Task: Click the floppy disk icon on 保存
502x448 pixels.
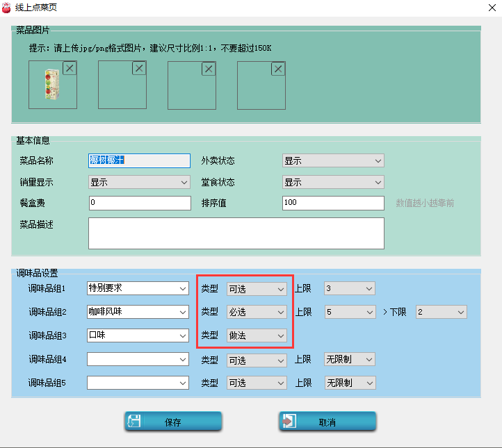Action: point(134,421)
